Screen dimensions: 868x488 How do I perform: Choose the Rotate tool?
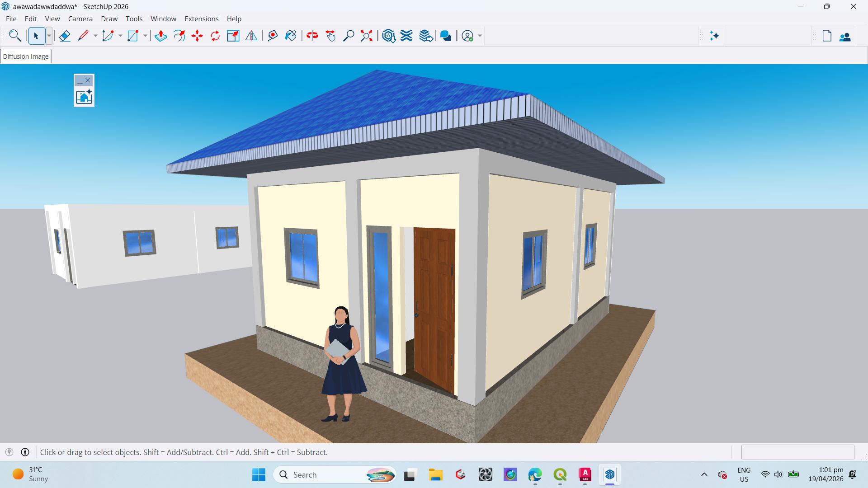215,36
